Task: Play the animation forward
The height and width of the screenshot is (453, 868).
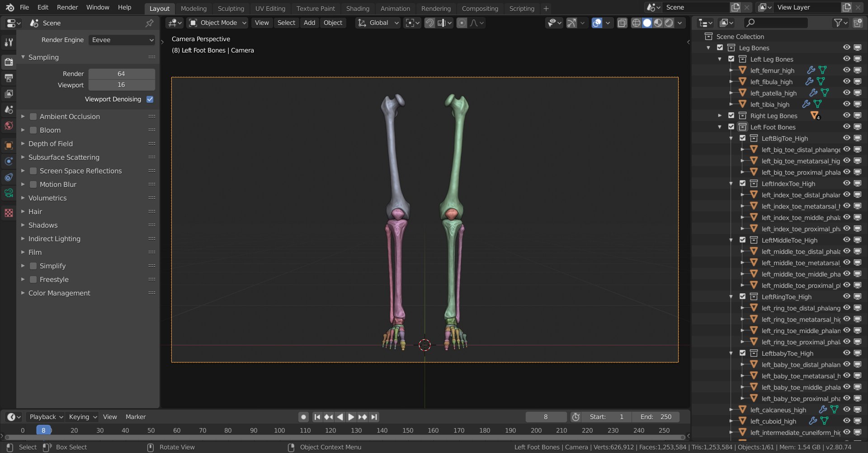Action: 351,417
